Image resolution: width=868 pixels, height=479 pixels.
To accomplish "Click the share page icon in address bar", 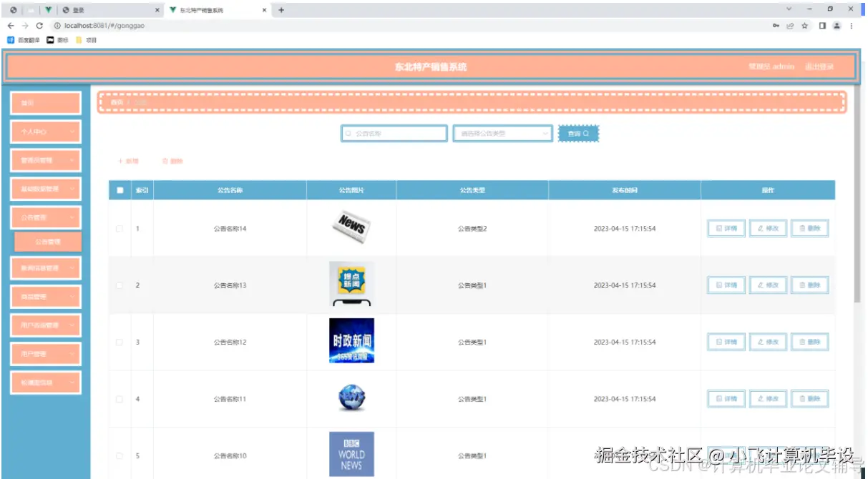I will point(790,26).
